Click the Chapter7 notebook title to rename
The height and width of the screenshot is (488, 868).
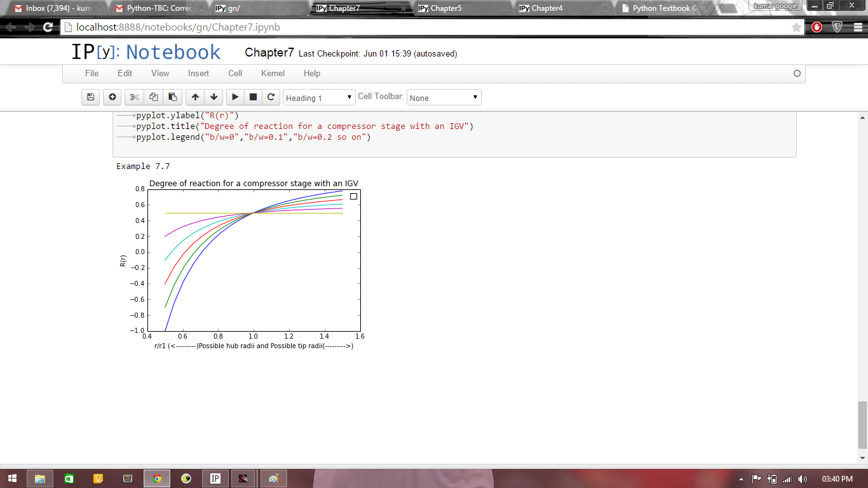(269, 53)
